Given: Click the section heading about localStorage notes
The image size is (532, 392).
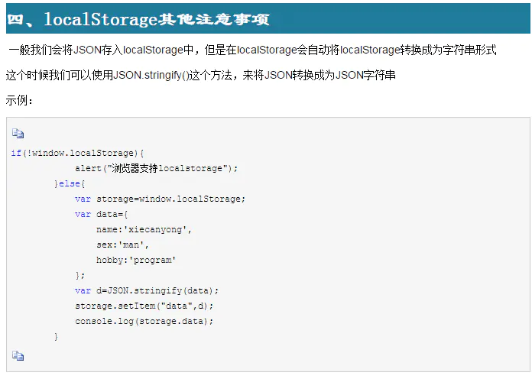Looking at the screenshot, I should tap(138, 19).
